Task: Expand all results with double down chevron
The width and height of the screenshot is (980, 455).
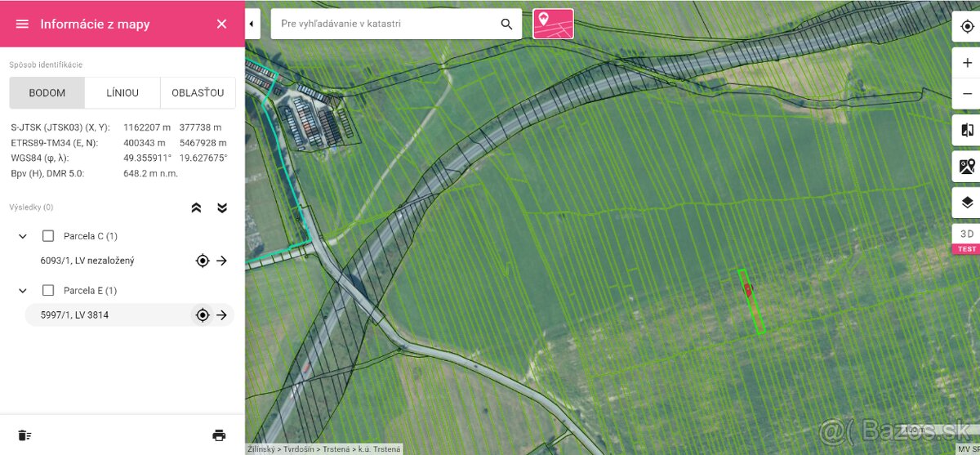Action: click(222, 207)
